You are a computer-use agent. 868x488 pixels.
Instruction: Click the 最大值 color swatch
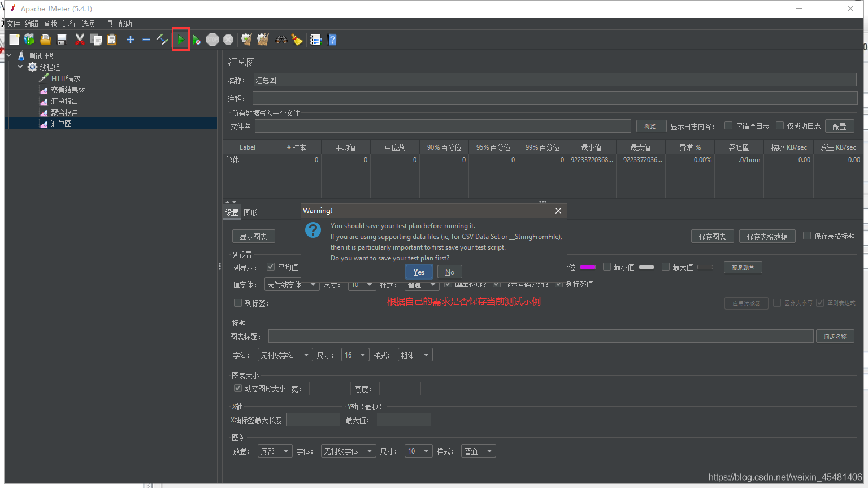tap(705, 267)
